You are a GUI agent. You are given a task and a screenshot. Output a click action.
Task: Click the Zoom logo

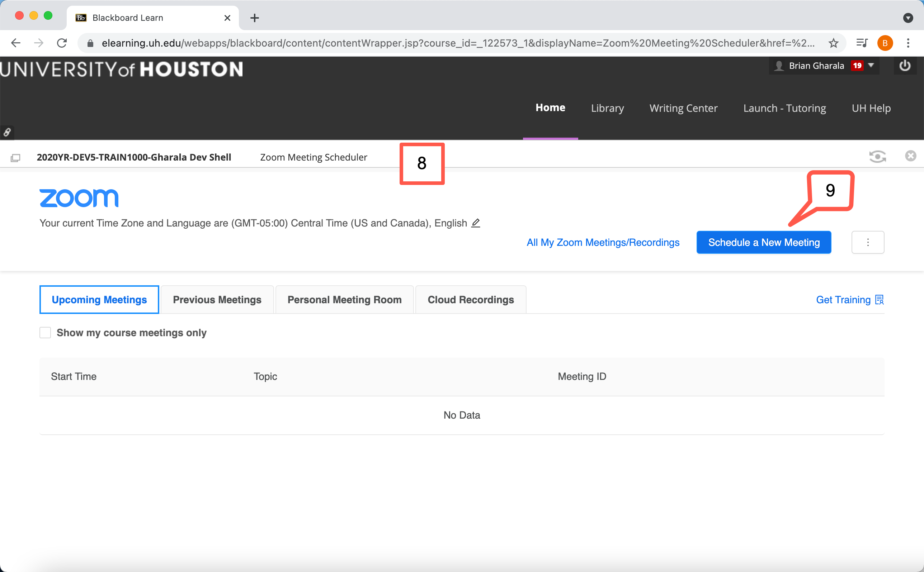(x=79, y=198)
